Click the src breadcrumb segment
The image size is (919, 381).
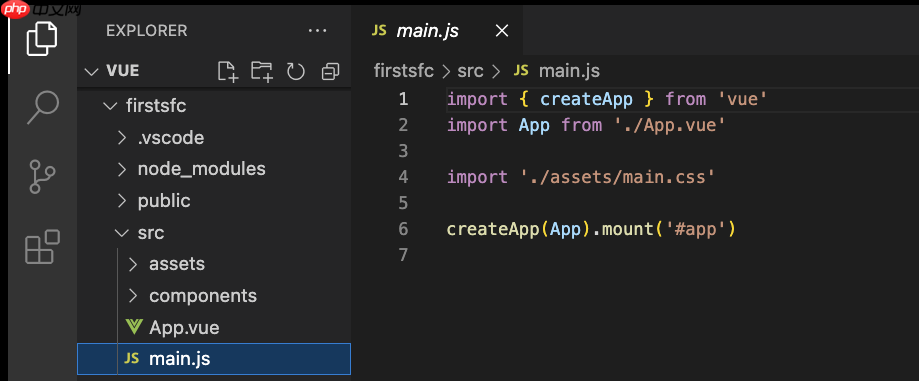(471, 71)
